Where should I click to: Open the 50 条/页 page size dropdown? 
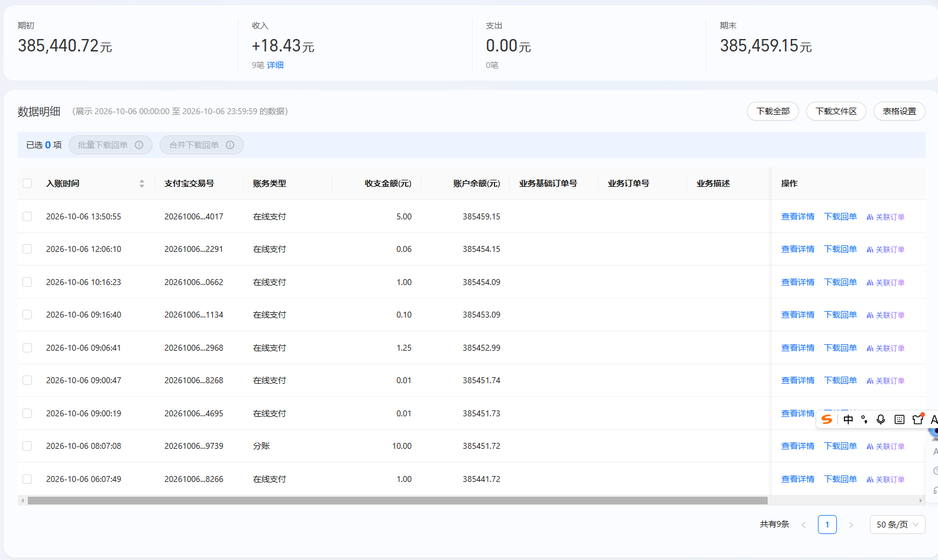coord(897,525)
